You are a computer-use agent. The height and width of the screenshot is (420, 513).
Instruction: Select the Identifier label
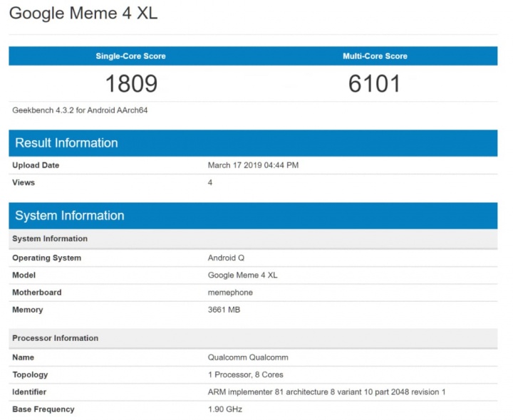[29, 392]
